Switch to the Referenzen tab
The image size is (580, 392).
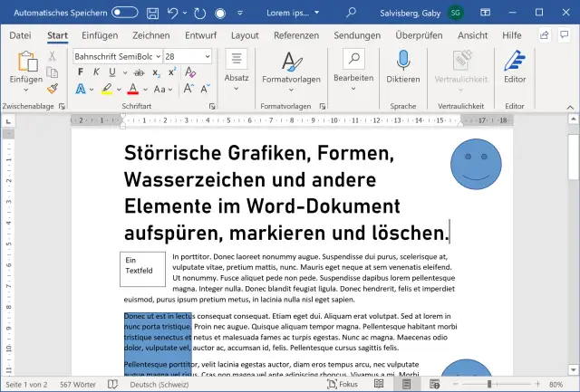(296, 35)
